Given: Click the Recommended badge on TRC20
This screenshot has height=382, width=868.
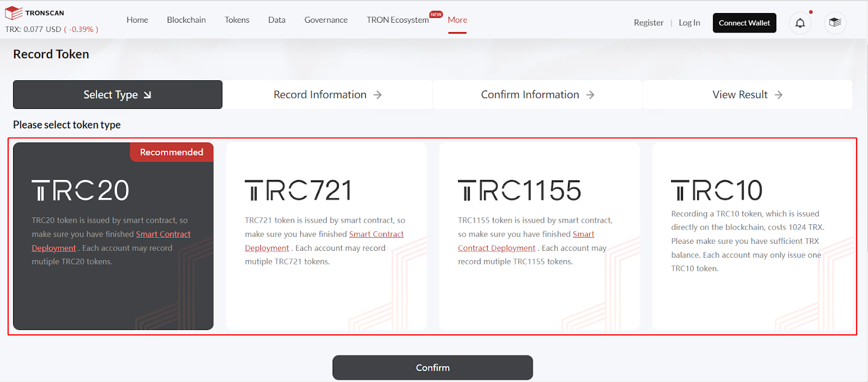Looking at the screenshot, I should click(x=171, y=152).
